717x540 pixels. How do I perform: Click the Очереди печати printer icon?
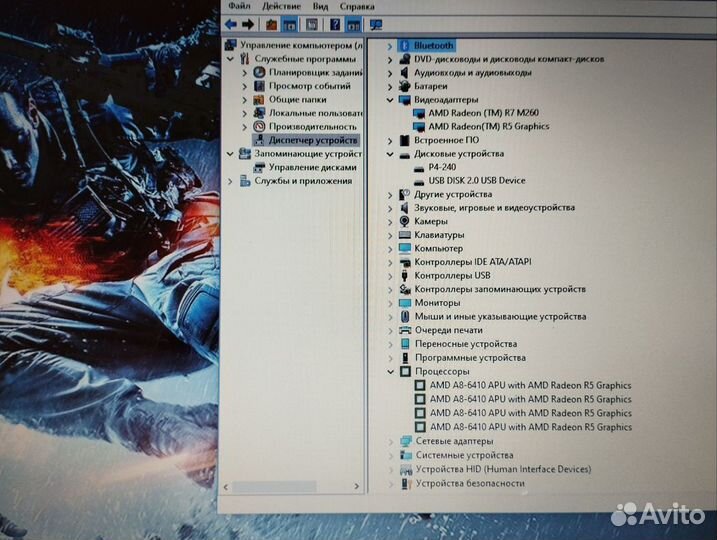(x=405, y=330)
